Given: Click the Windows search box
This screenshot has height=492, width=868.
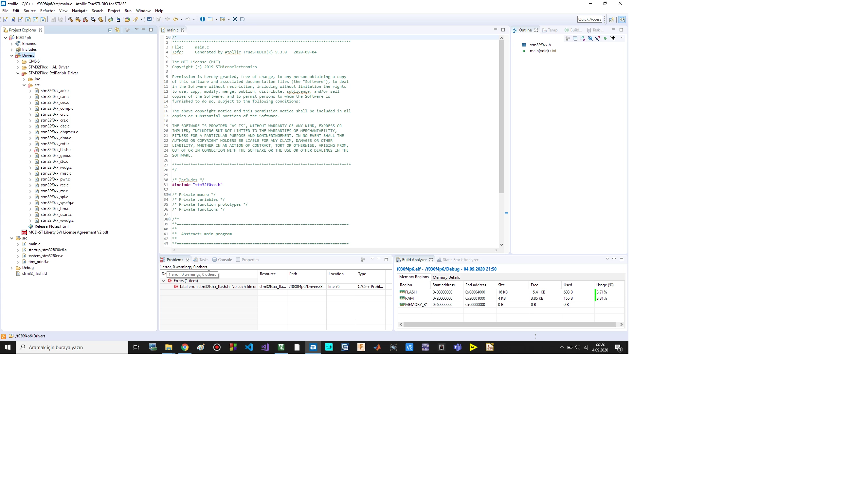Looking at the screenshot, I should 72,347.
